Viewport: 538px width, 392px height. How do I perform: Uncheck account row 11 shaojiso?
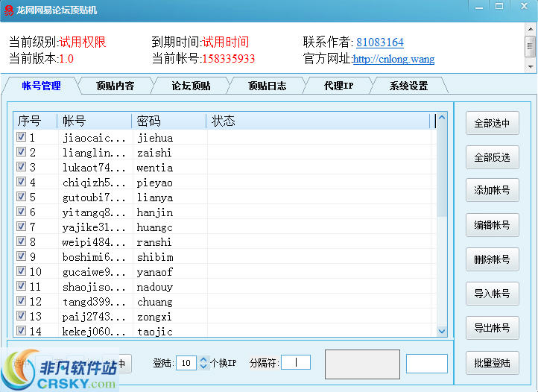(x=21, y=286)
